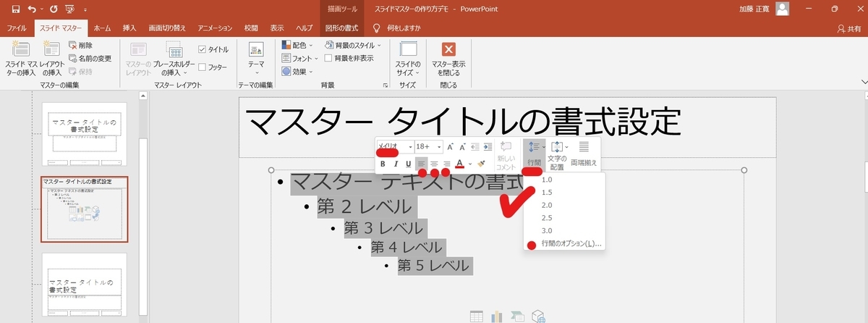Decrease font size in mini toolbar
Viewport: 868px width, 323px height.
coord(463,146)
